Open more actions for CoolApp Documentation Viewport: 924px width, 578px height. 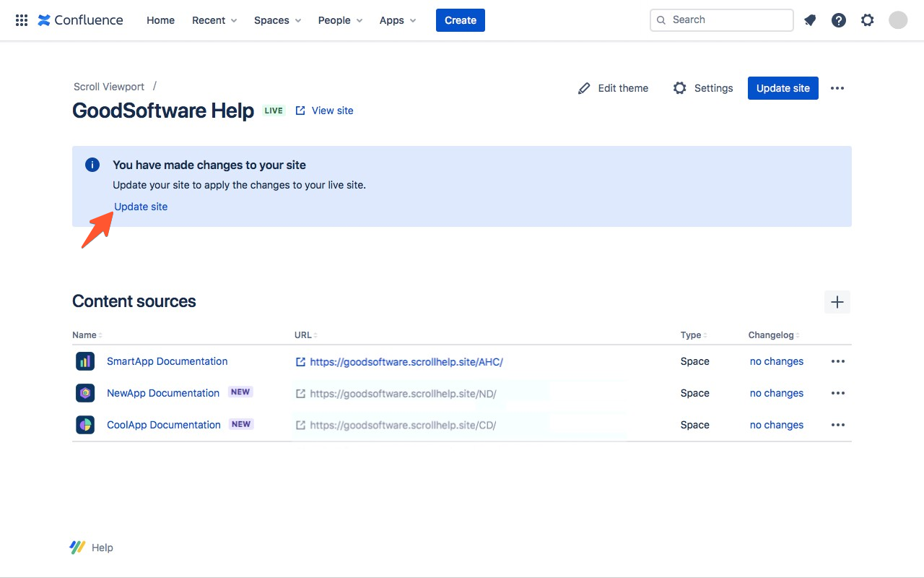click(837, 425)
